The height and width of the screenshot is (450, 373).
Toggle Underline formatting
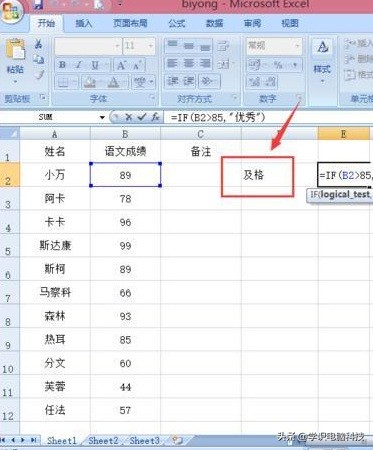[x=95, y=65]
